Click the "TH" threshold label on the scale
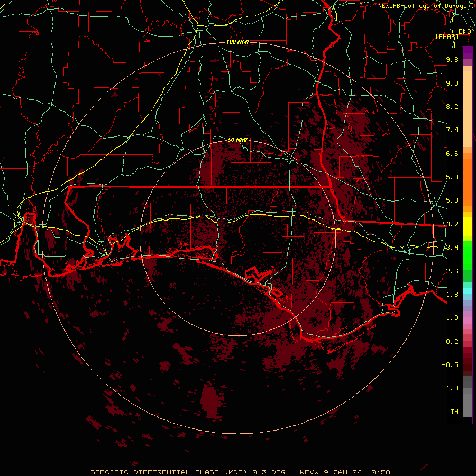476x476 pixels. pos(454,412)
